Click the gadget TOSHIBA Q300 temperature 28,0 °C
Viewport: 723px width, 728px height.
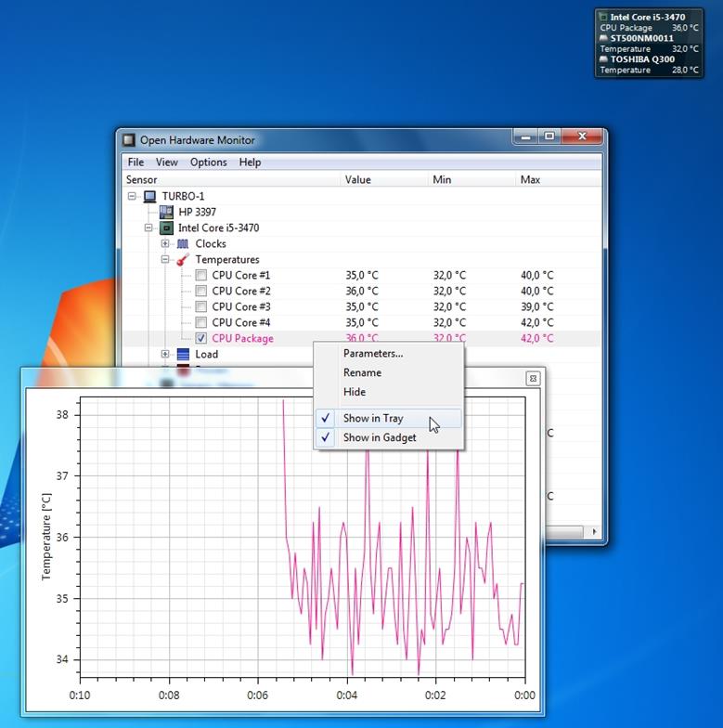click(685, 71)
